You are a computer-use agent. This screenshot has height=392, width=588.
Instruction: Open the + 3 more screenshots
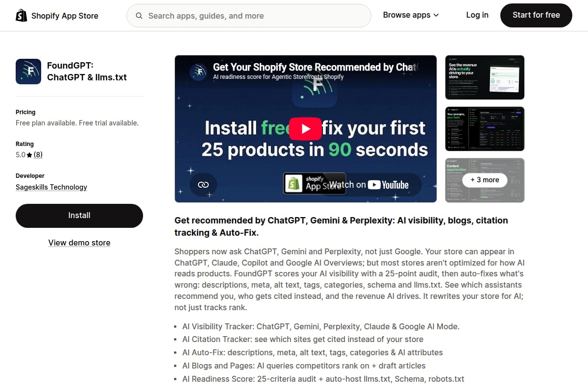pos(485,180)
